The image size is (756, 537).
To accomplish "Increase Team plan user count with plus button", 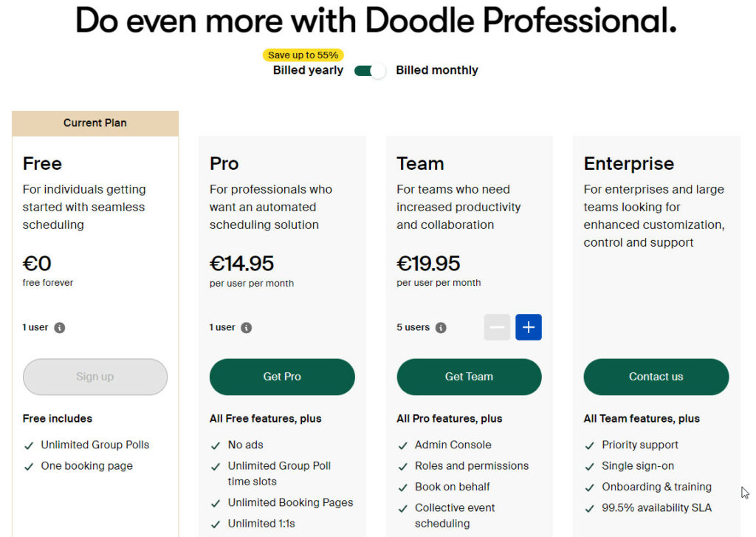I will pos(529,327).
